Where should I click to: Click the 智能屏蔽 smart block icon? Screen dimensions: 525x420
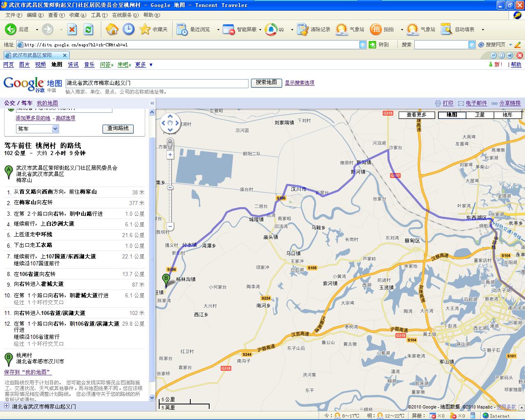(240, 29)
